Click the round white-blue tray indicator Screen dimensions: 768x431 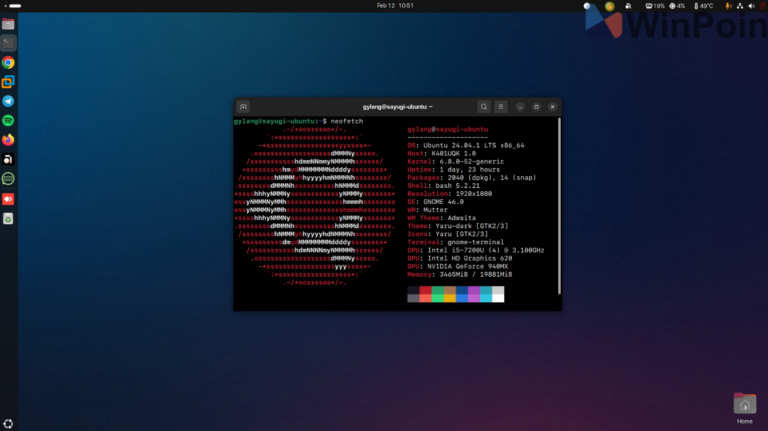[587, 6]
